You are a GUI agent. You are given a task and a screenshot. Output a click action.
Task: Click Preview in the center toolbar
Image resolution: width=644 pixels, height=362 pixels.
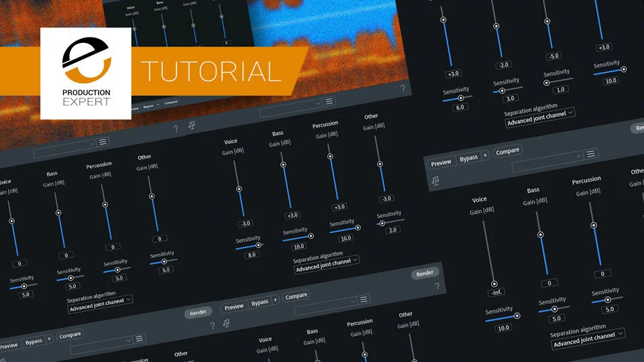(233, 307)
